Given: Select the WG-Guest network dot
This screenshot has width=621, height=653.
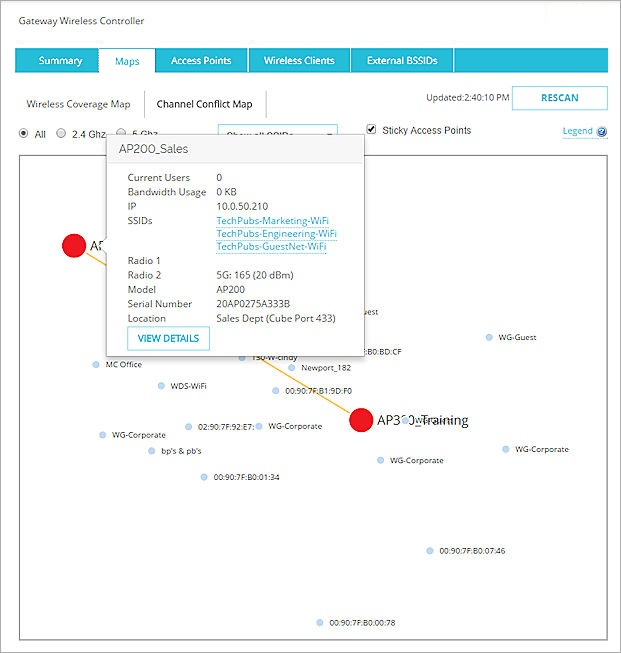Looking at the screenshot, I should tap(489, 338).
